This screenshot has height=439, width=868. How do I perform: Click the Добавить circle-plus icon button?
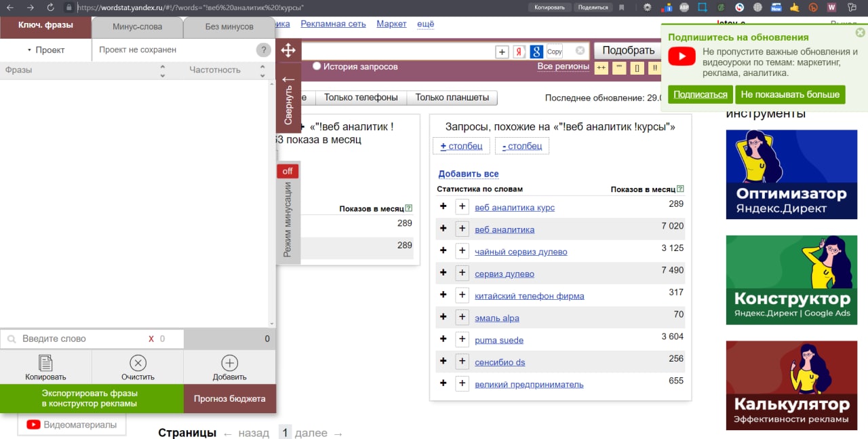[x=230, y=368]
